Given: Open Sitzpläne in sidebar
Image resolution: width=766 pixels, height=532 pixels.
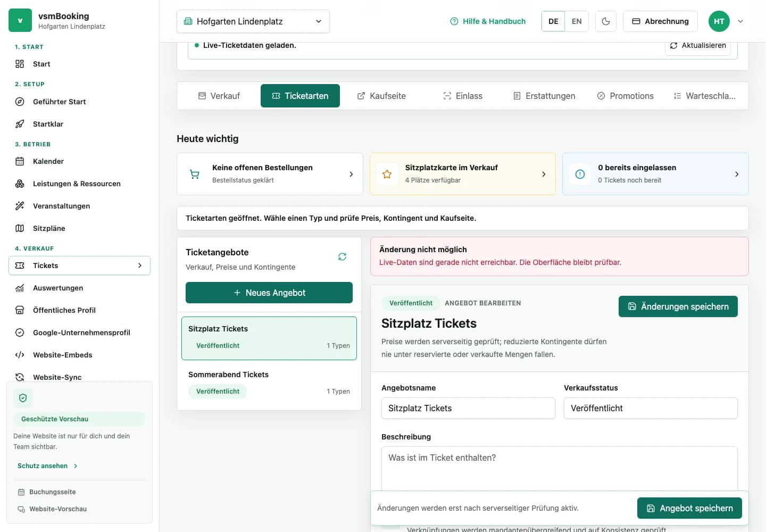Looking at the screenshot, I should pos(79,228).
